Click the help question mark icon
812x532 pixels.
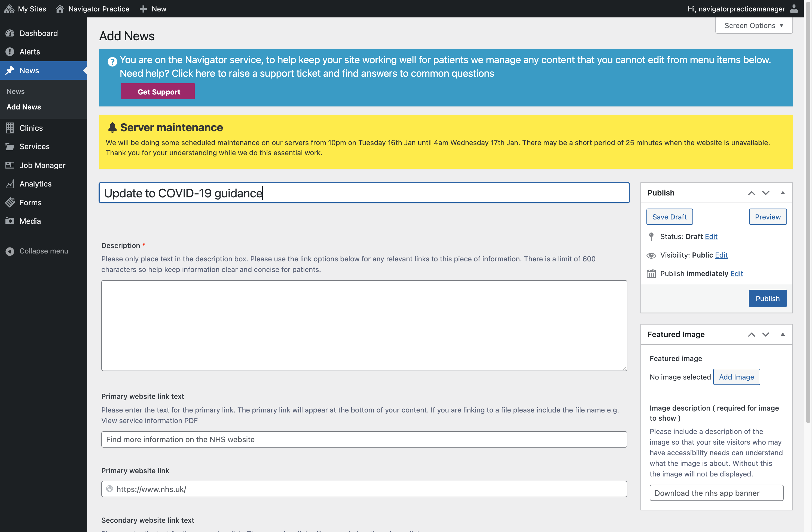[x=112, y=62]
